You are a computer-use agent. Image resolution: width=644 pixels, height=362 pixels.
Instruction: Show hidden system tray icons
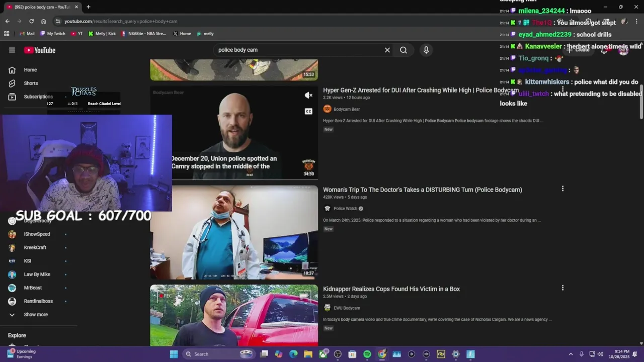point(571,354)
